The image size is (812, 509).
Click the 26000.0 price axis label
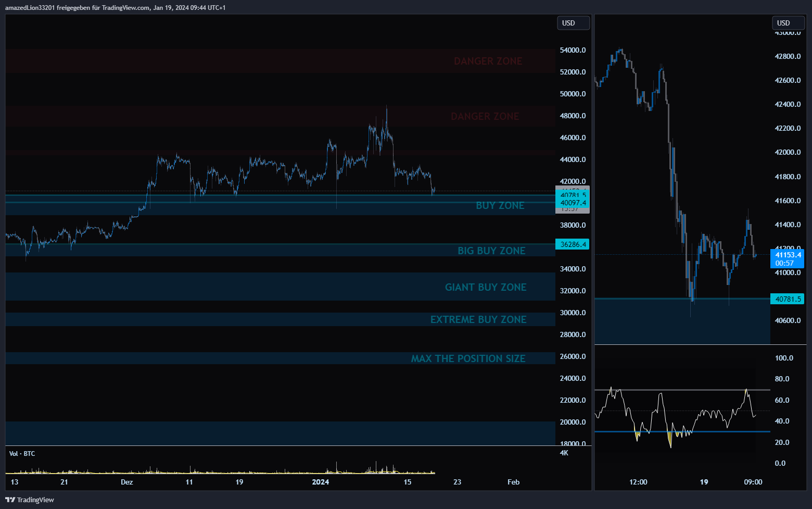click(x=573, y=356)
